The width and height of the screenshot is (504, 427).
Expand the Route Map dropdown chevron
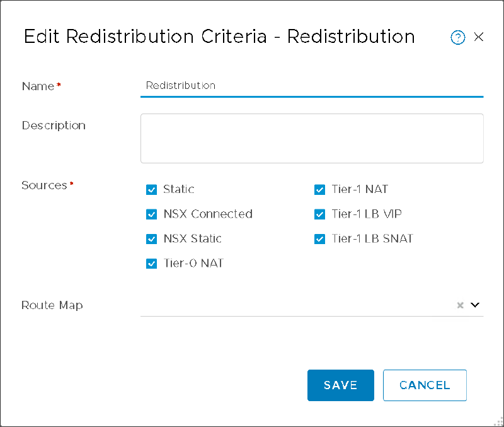tap(475, 305)
